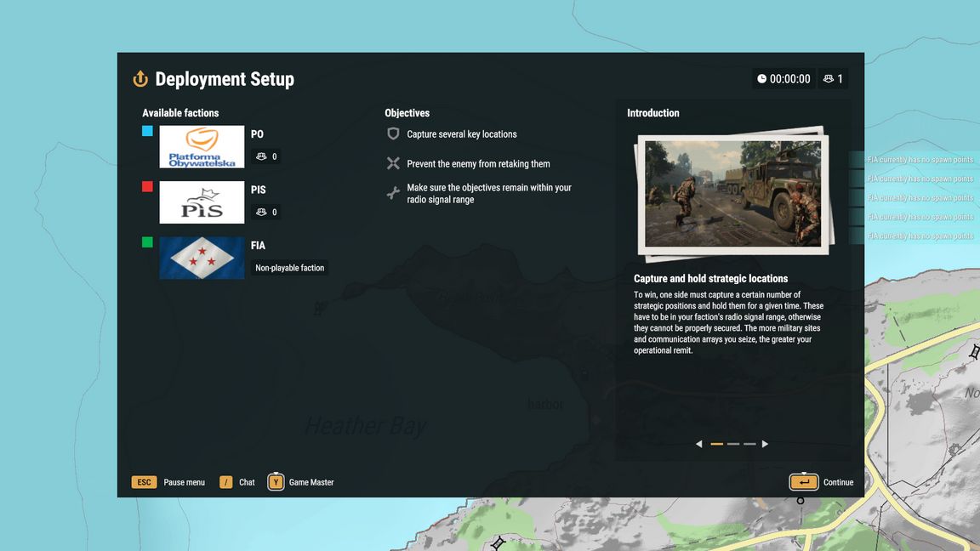Click the FIA faction flag
Image resolution: width=980 pixels, height=551 pixels.
[202, 258]
